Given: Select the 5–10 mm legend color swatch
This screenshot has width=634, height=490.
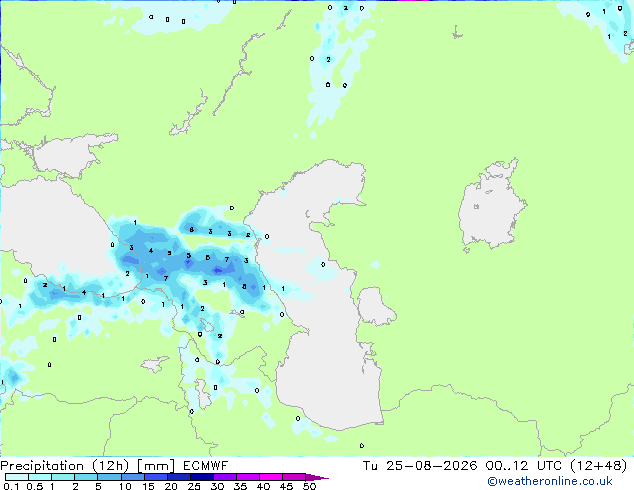Looking at the screenshot, I should coord(110,477).
